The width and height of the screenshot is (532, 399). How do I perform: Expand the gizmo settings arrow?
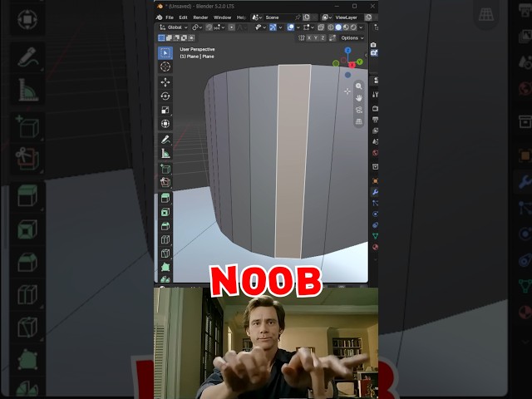[280, 27]
